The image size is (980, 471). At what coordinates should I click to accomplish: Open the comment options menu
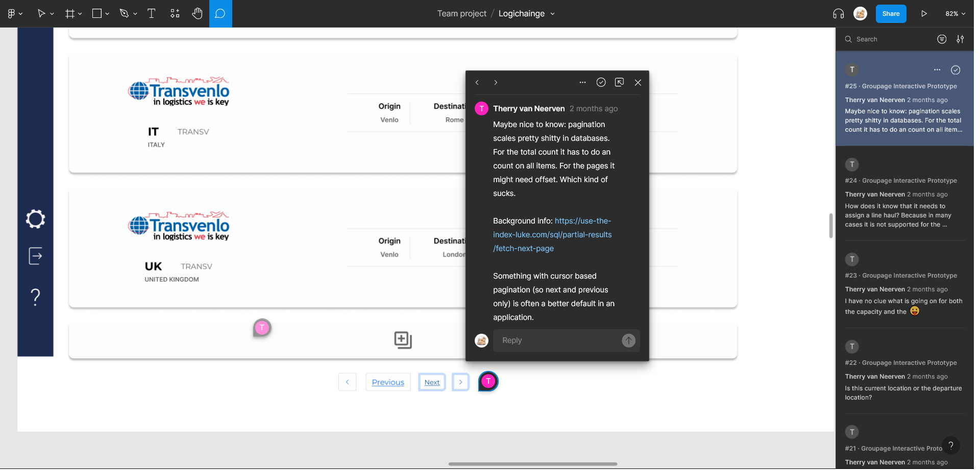(582, 82)
